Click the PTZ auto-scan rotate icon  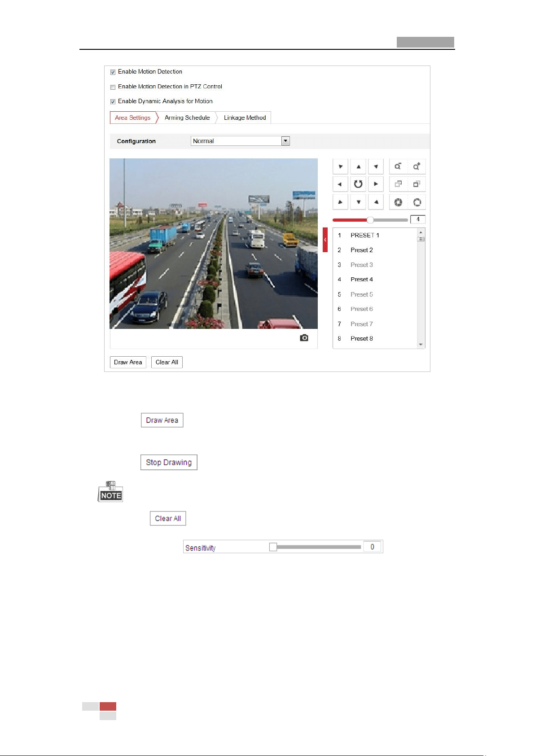click(358, 184)
